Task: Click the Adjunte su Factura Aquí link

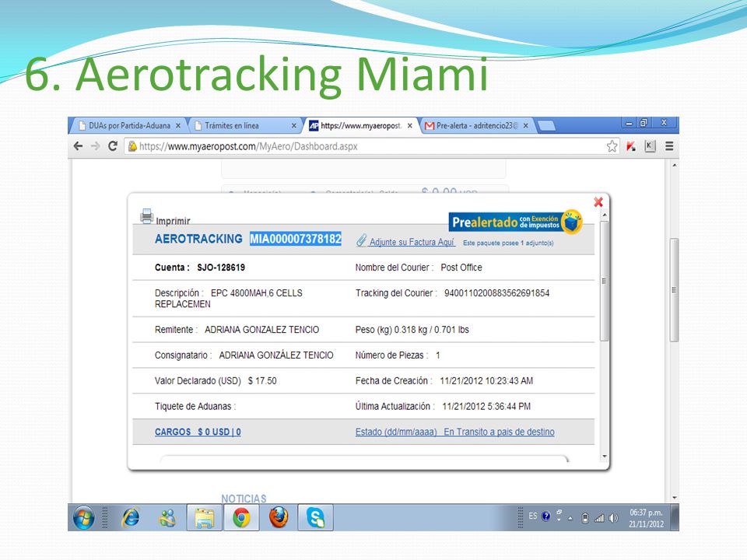Action: pyautogui.click(x=412, y=242)
